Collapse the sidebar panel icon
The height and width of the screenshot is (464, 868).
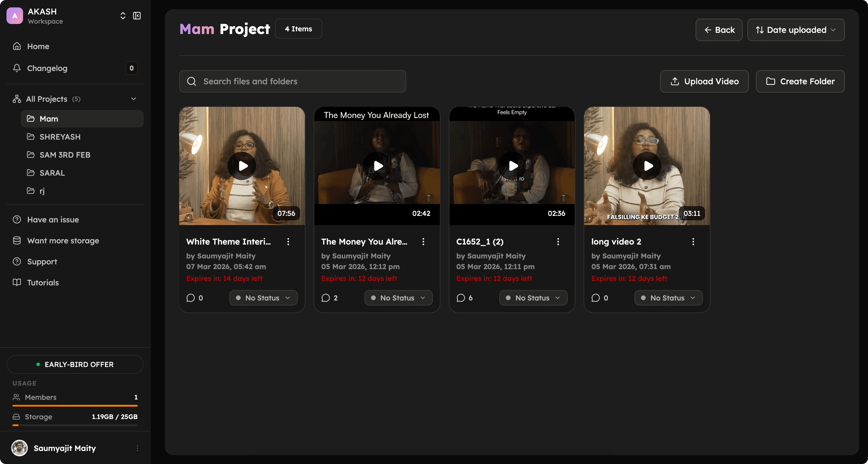137,16
